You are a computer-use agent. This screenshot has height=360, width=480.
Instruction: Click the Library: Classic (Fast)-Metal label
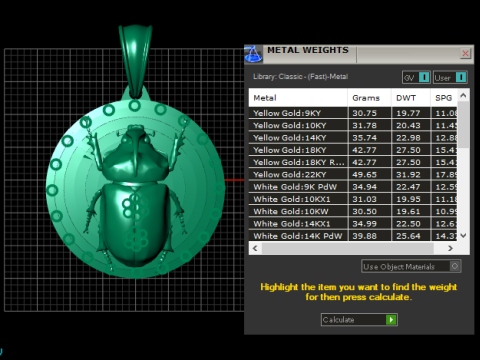click(x=300, y=77)
